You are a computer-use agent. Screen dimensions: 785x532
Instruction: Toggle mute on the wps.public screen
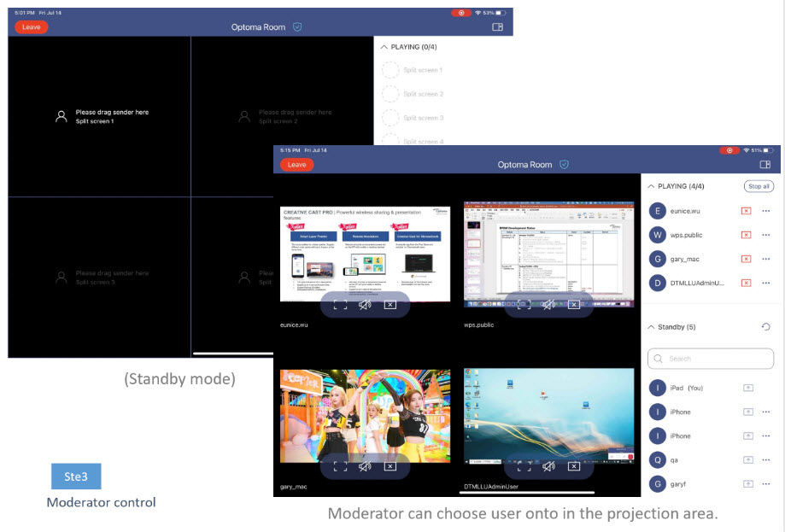[548, 305]
